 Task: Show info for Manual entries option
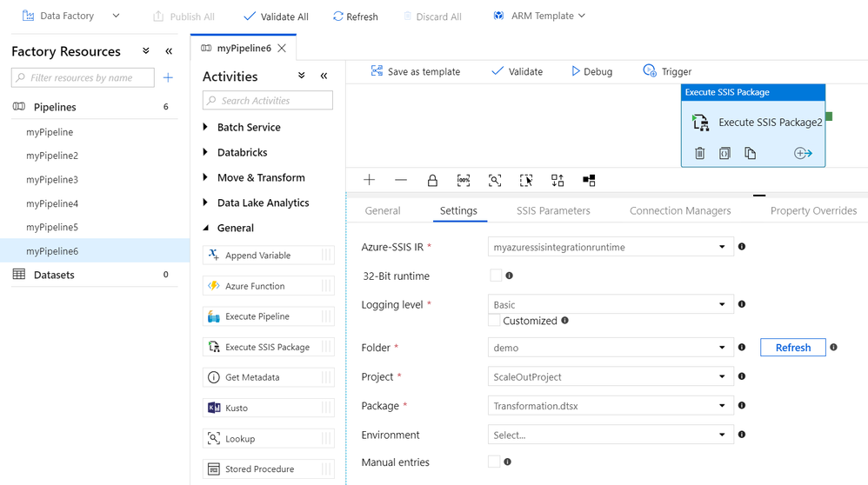pyautogui.click(x=508, y=462)
